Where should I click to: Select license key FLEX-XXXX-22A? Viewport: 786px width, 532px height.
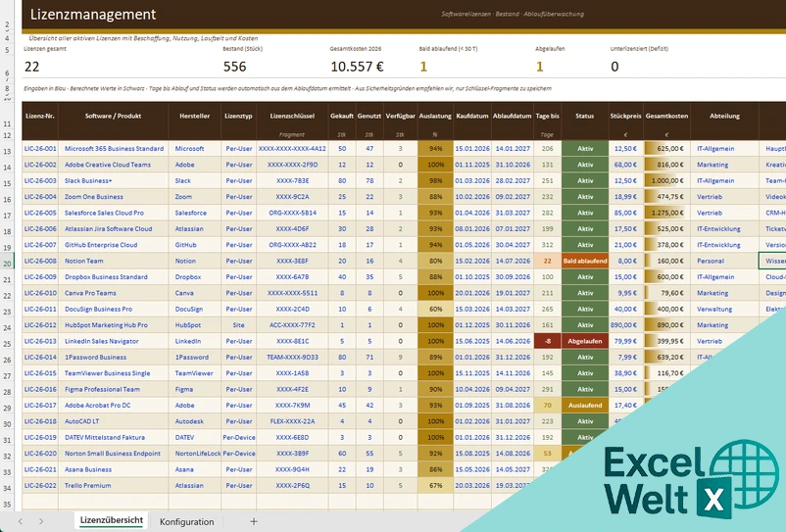click(292, 421)
